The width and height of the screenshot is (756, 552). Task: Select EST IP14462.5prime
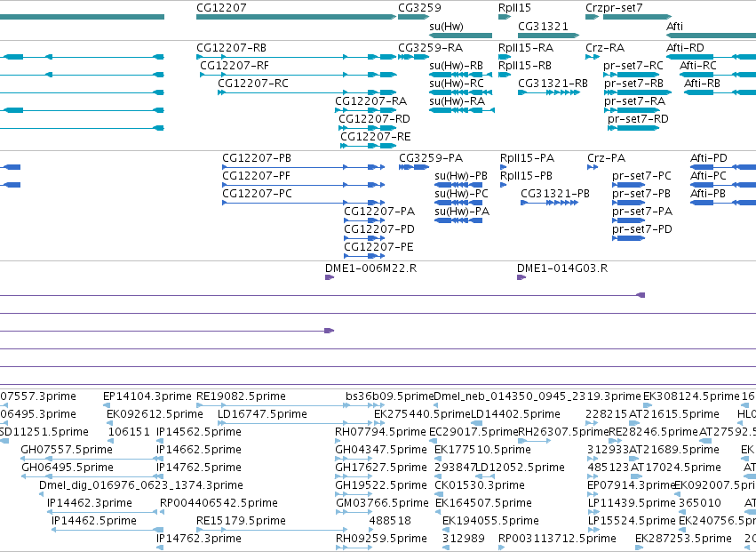pos(107,530)
